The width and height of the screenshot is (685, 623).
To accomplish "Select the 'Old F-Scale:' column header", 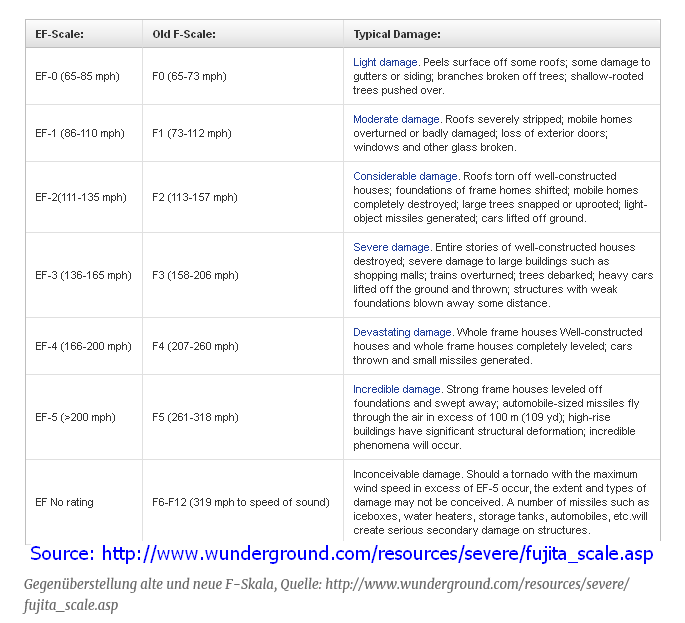I will click(184, 34).
